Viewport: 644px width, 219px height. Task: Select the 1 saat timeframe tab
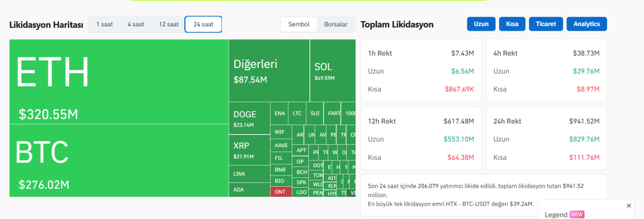(x=104, y=24)
